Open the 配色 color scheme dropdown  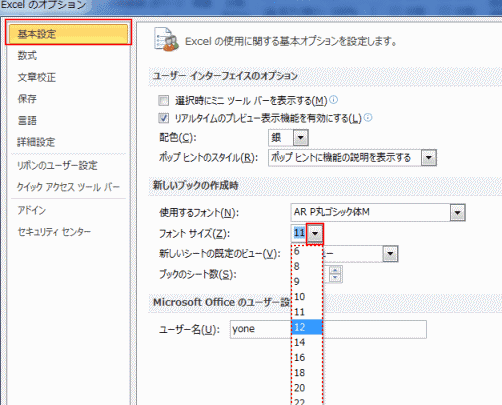coord(301,138)
